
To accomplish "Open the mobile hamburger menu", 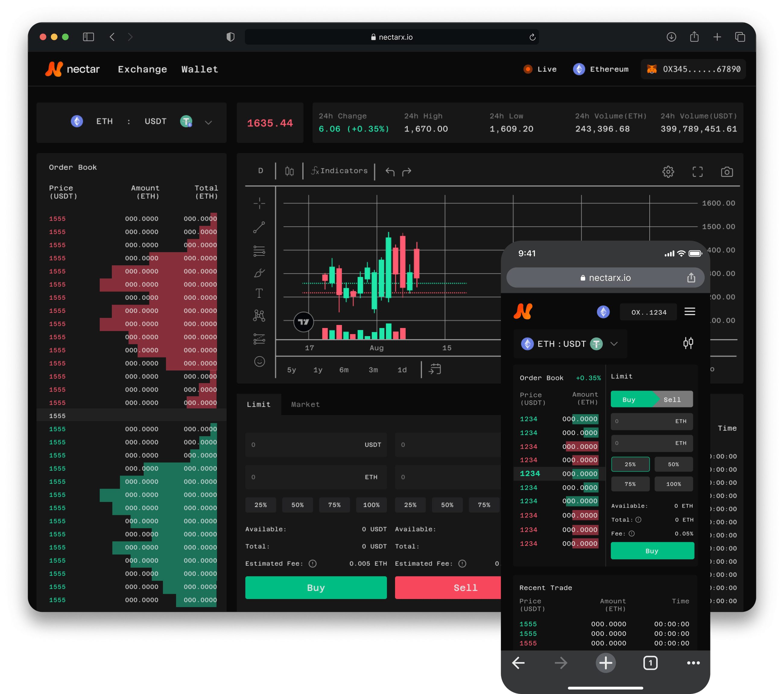I will 690,312.
